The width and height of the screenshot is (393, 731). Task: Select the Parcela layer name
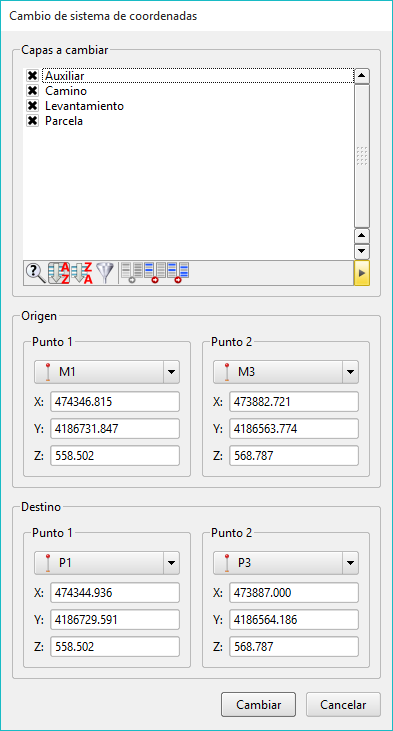[x=64, y=121]
